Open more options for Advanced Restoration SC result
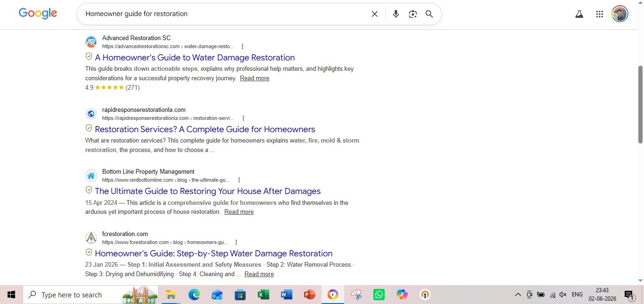This screenshot has width=644, height=304. pyautogui.click(x=242, y=46)
